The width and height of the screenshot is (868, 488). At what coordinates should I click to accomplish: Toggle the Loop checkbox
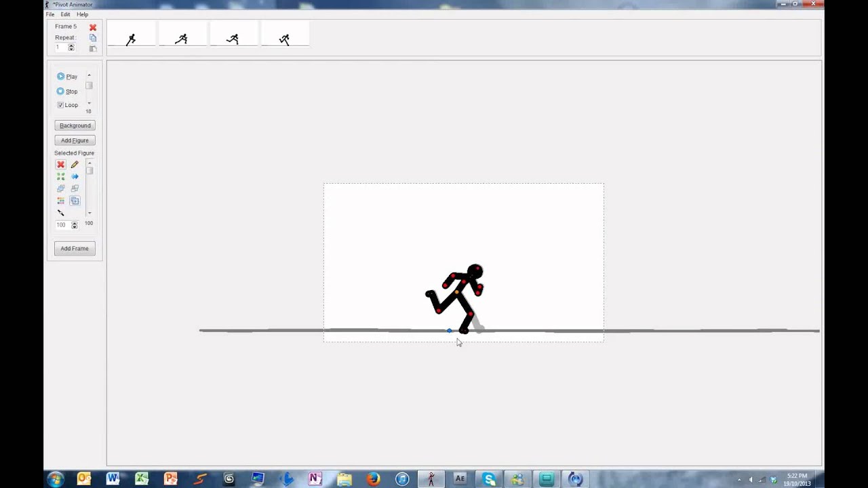[67, 105]
